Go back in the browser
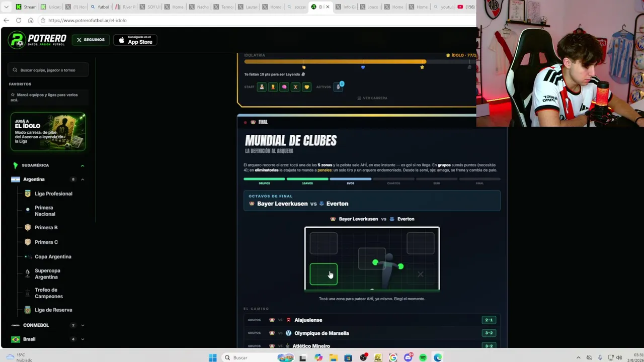The height and width of the screenshot is (362, 644). [x=6, y=20]
